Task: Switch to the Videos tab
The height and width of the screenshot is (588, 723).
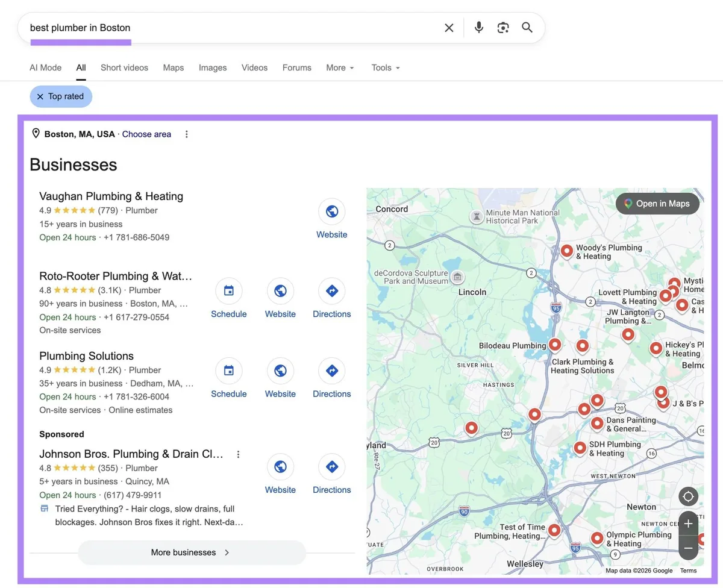Action: (x=254, y=67)
